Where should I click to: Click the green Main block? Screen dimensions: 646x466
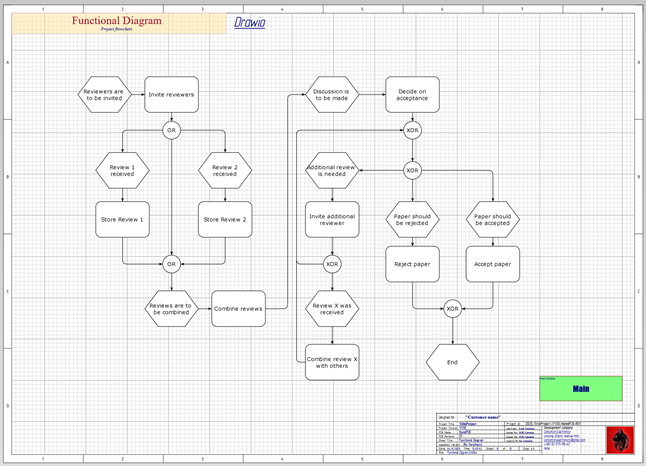pyautogui.click(x=579, y=389)
